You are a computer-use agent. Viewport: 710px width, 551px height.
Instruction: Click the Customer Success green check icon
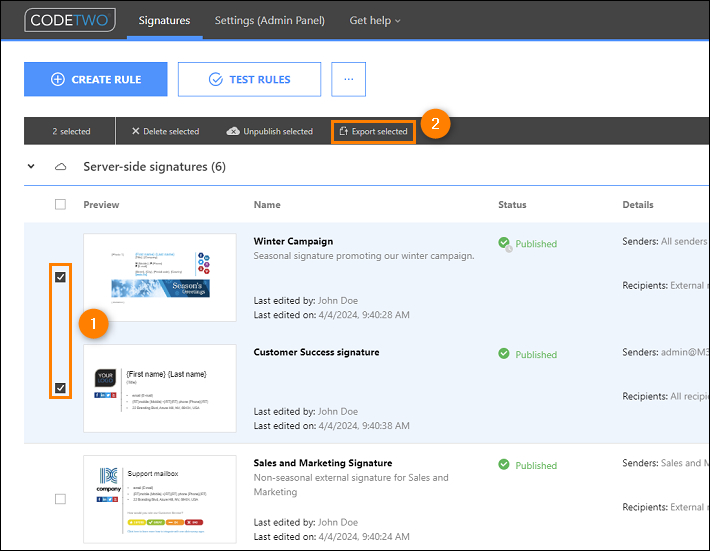click(x=505, y=354)
